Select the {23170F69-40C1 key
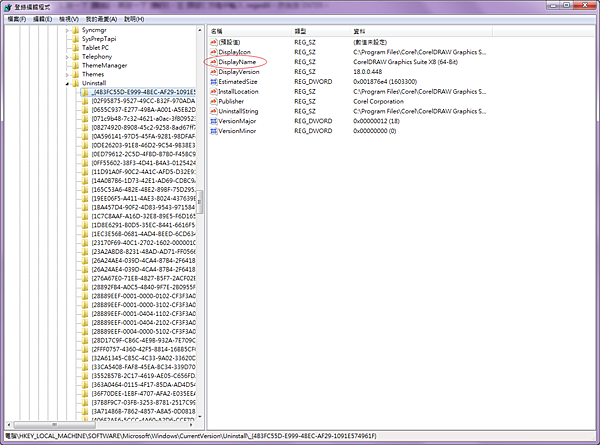The width and height of the screenshot is (600, 445). [x=143, y=243]
